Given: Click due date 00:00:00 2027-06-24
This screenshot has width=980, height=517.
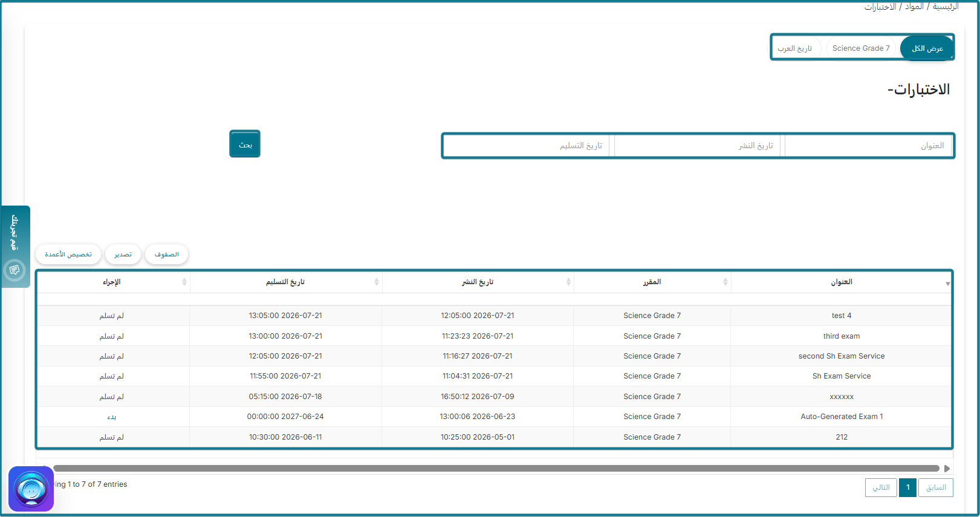Looking at the screenshot, I should point(285,417).
